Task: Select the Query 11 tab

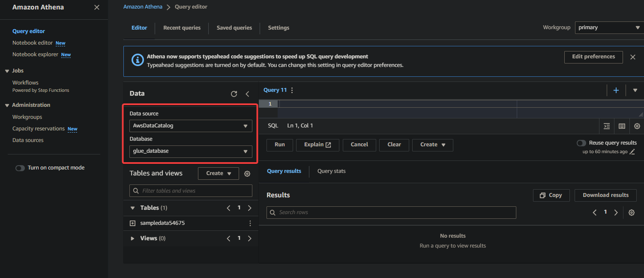Action: 275,90
